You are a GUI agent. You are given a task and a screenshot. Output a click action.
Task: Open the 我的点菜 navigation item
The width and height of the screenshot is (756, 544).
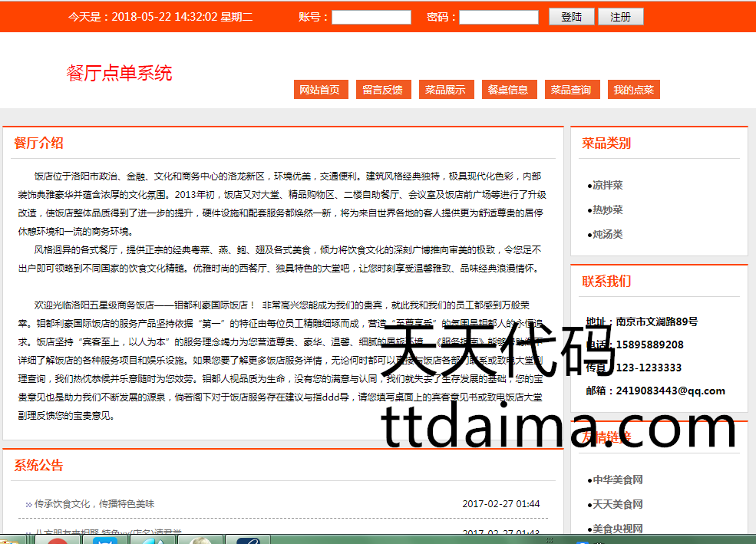point(633,90)
